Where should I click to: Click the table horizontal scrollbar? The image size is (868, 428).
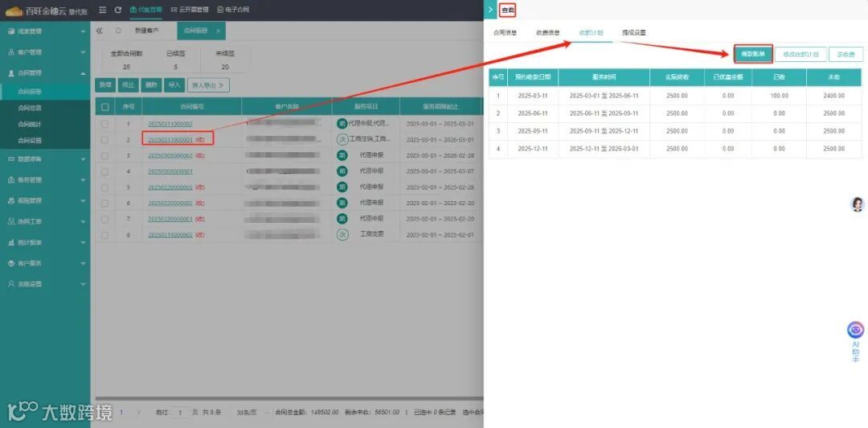(289, 398)
